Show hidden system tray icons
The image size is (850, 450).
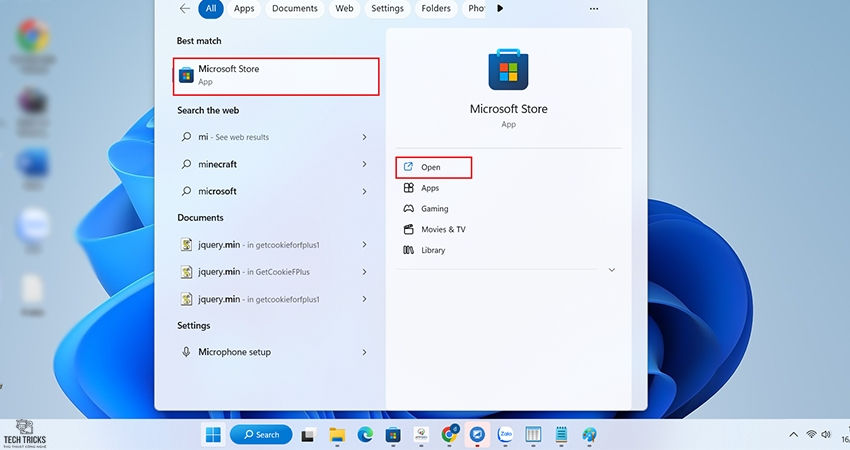pyautogui.click(x=794, y=434)
